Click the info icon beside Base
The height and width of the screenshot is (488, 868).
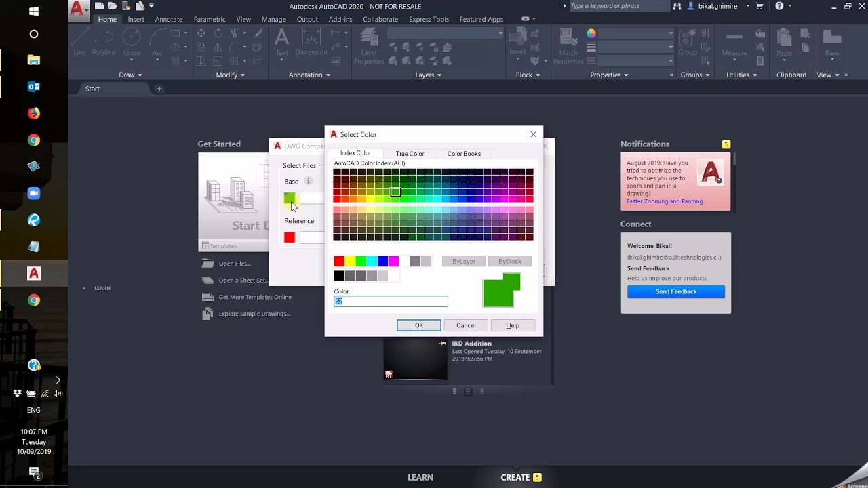(x=309, y=181)
